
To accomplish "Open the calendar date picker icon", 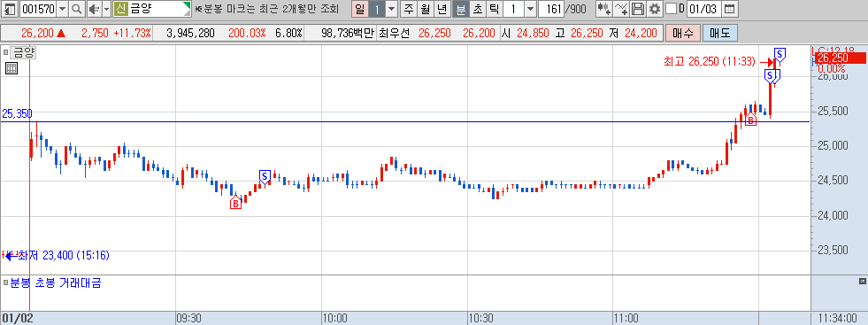I will (x=730, y=9).
